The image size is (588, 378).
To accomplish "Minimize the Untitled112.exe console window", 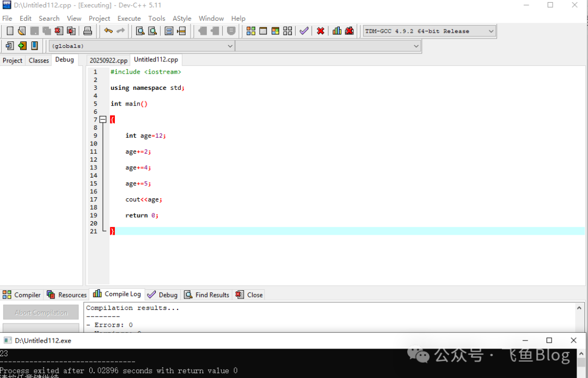I will click(x=525, y=340).
